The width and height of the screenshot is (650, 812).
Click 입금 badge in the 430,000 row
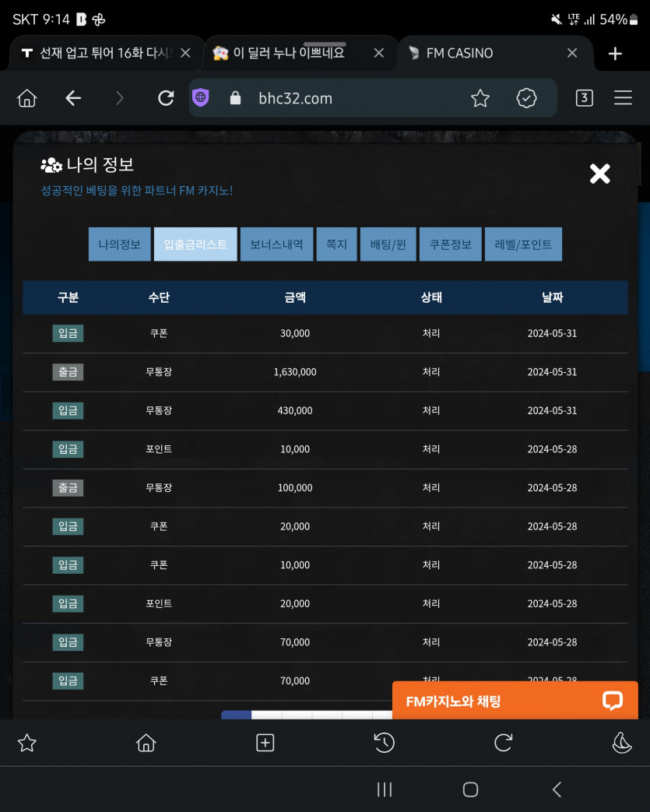click(68, 410)
